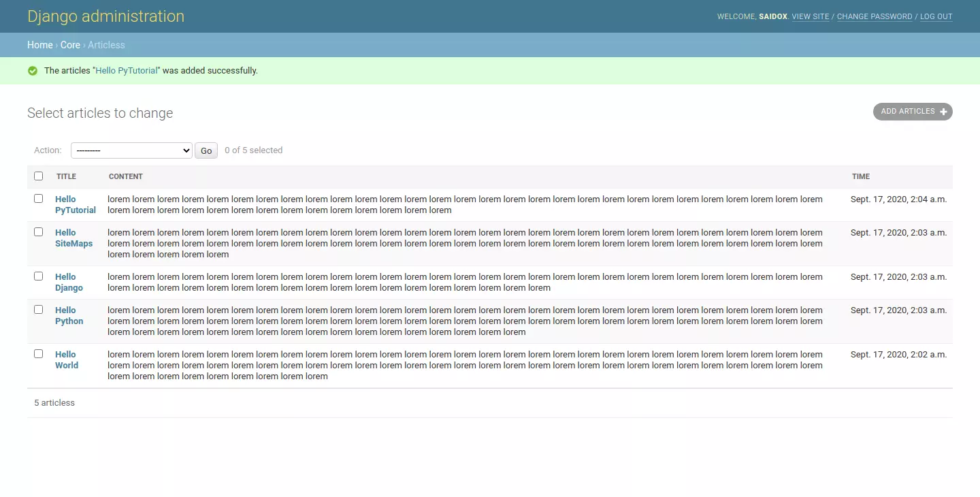This screenshot has width=980, height=497.
Task: Sort the list using the TITLE column header
Action: click(x=66, y=176)
